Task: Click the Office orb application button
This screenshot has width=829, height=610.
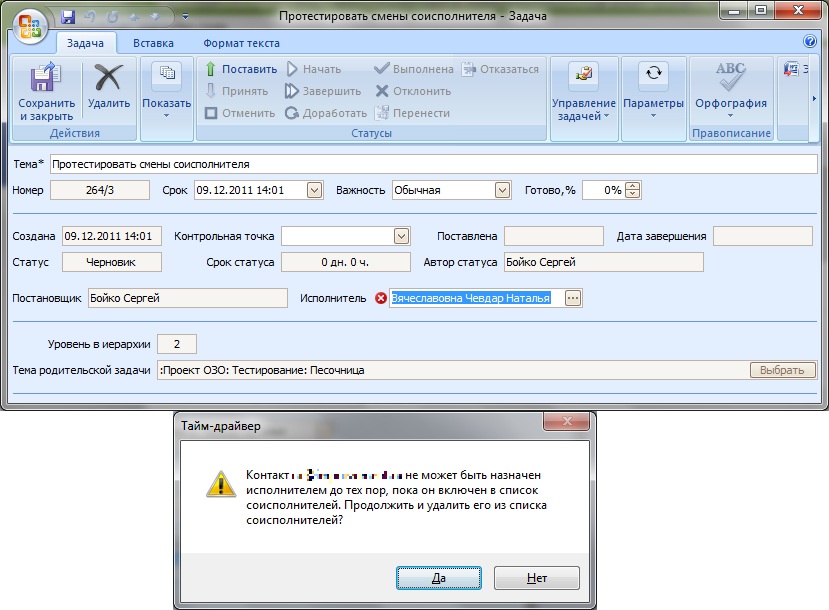Action: point(28,23)
